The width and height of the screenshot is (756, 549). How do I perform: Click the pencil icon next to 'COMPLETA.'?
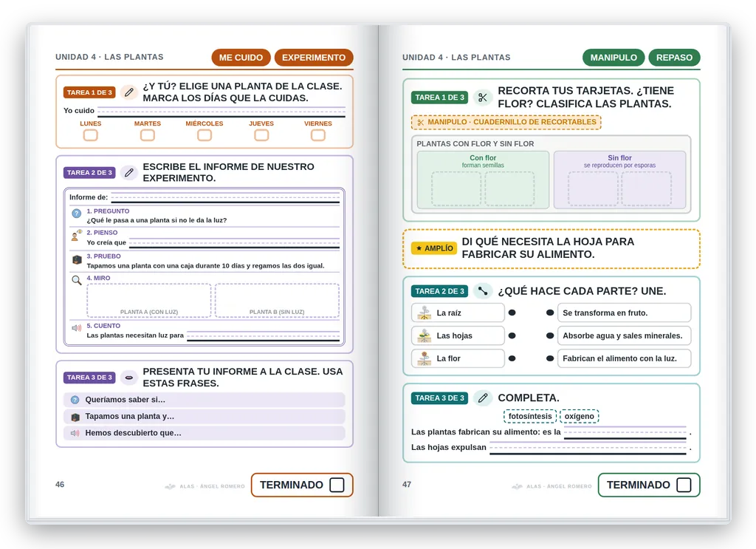pos(482,398)
